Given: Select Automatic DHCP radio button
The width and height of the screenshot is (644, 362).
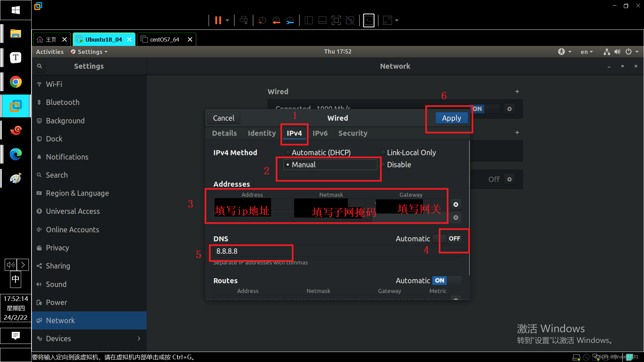Looking at the screenshot, I should click(287, 152).
